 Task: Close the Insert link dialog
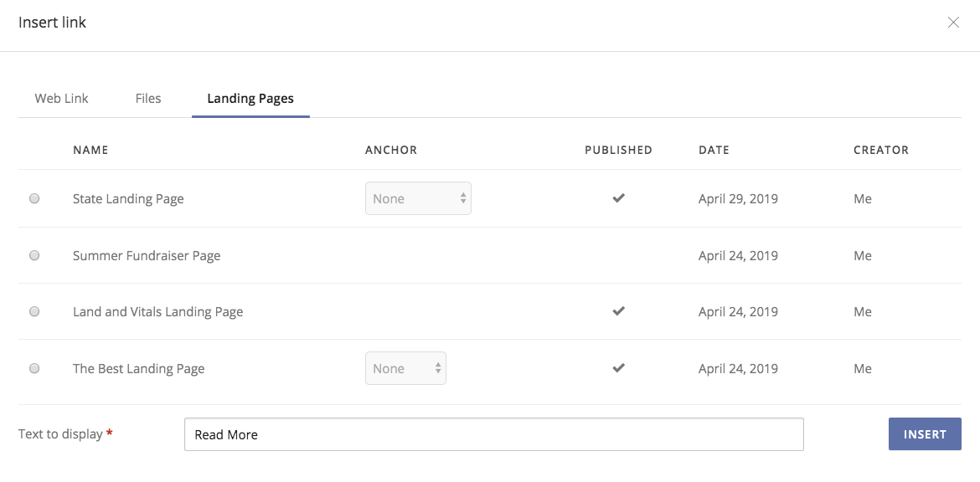click(x=953, y=23)
